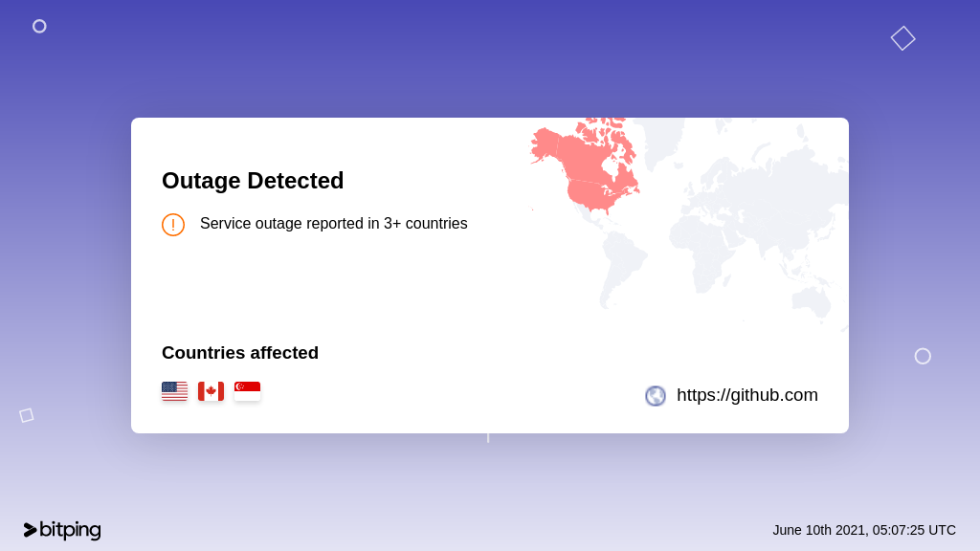Click the Outage Detected heading

(253, 181)
